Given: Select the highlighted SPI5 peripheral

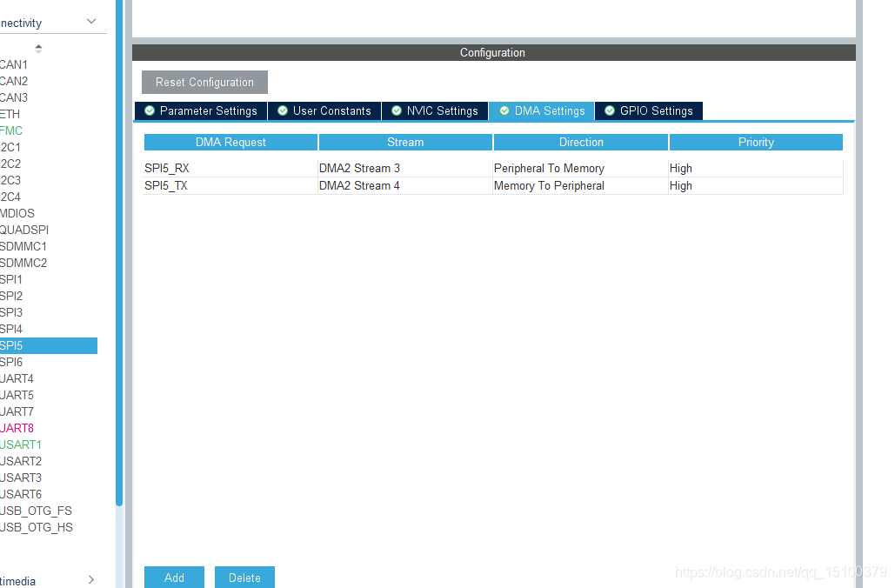Looking at the screenshot, I should point(49,346).
